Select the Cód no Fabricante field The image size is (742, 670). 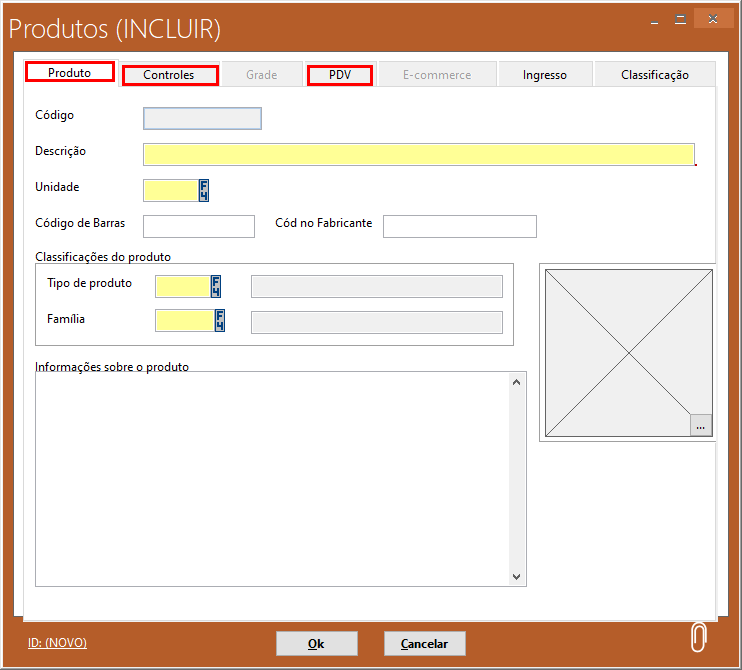coord(459,226)
